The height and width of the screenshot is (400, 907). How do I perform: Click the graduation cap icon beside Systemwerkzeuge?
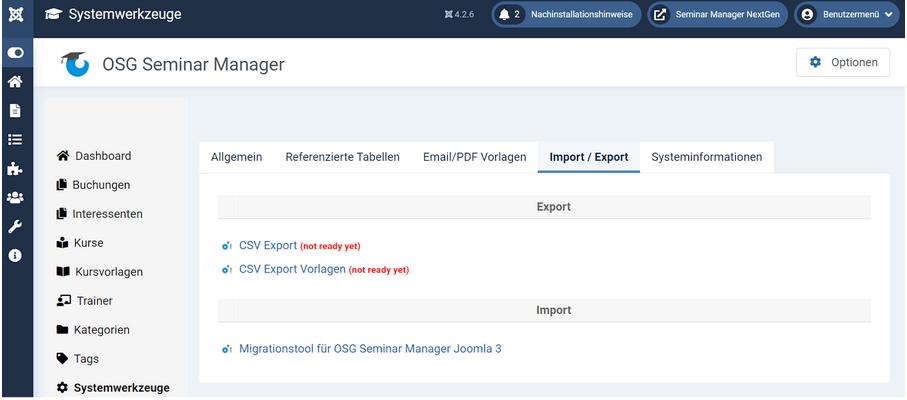[x=54, y=14]
